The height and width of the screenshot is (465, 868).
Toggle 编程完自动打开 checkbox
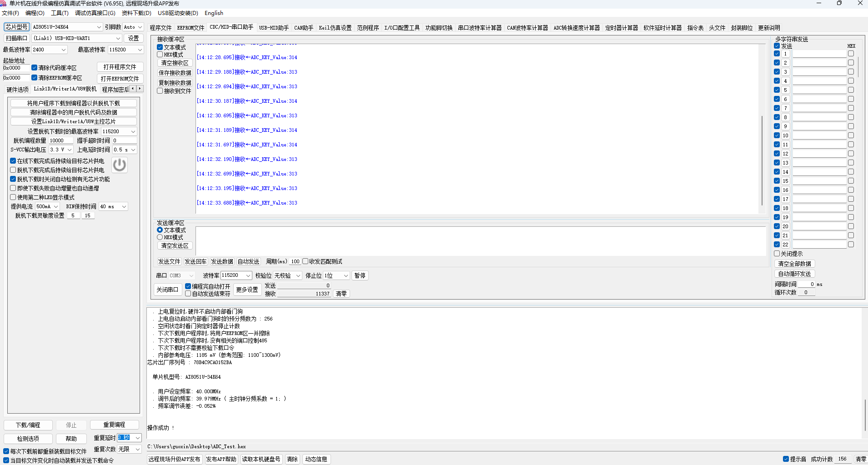tap(188, 286)
